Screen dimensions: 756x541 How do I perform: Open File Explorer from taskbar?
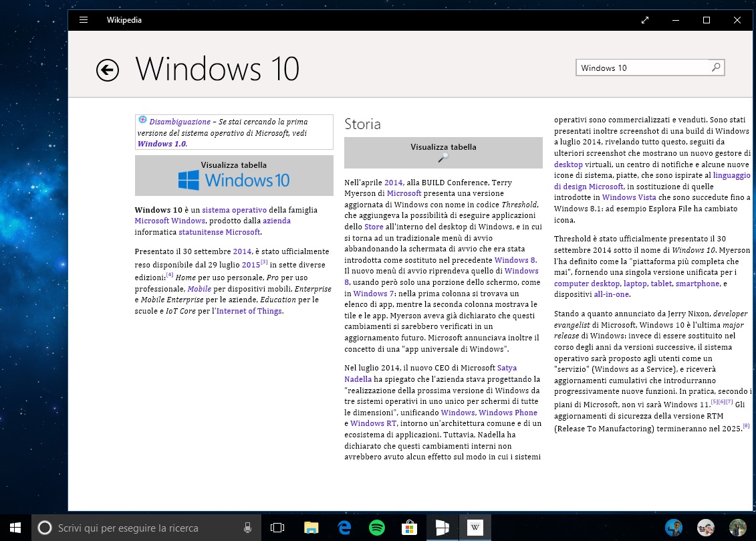(x=311, y=528)
